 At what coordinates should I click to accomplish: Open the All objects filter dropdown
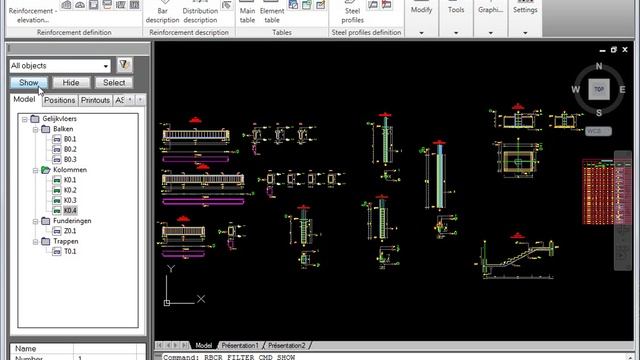[x=106, y=66]
